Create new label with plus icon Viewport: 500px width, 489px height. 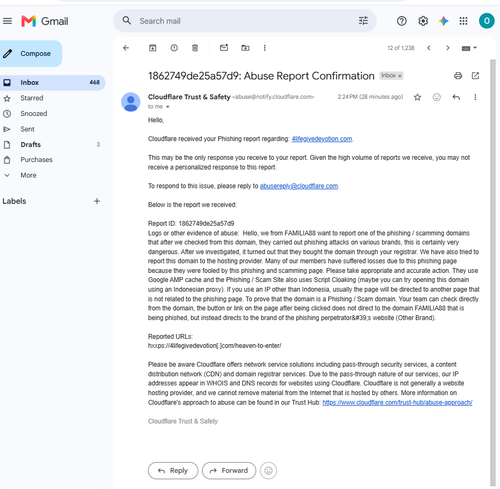[97, 201]
